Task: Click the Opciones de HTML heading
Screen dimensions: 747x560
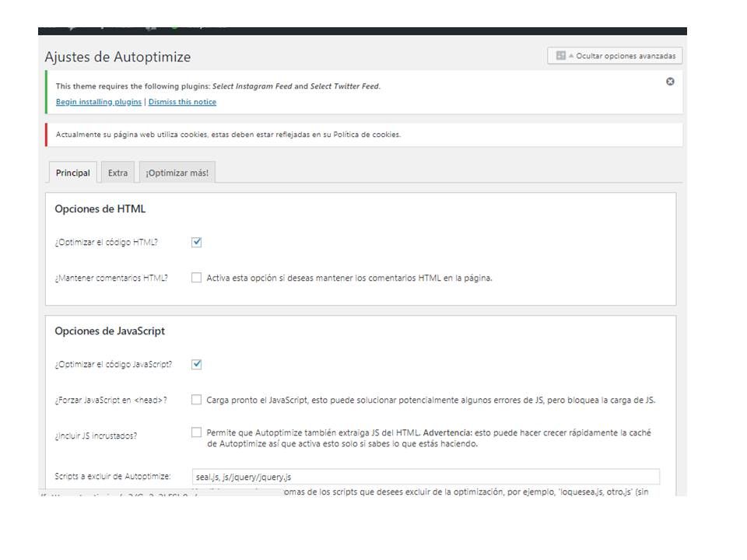Action: pyautogui.click(x=100, y=208)
